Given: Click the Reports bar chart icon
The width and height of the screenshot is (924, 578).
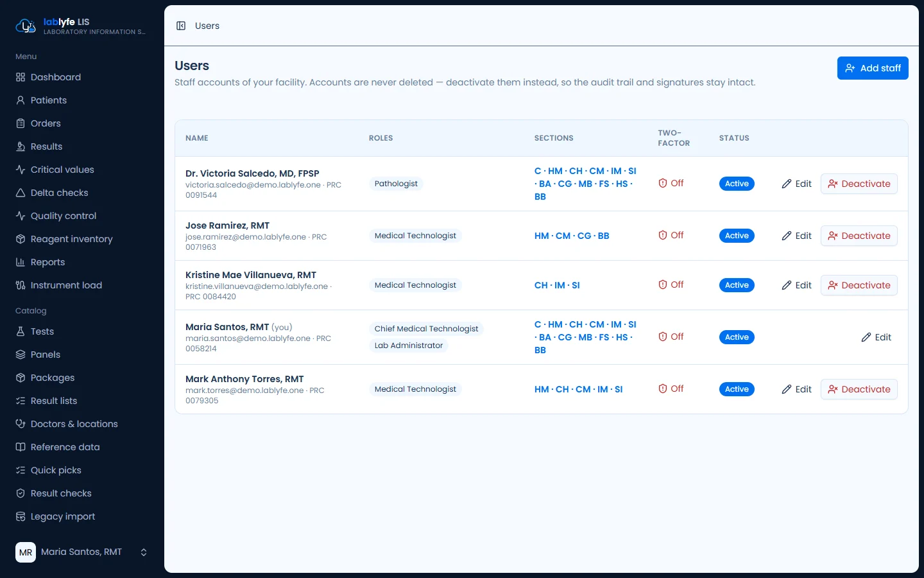Looking at the screenshot, I should 21,262.
